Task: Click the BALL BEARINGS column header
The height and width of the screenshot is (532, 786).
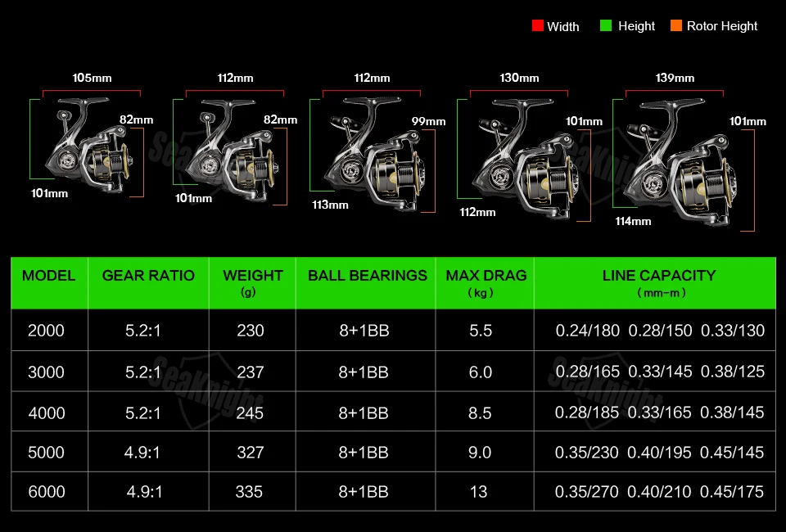Action: (368, 276)
